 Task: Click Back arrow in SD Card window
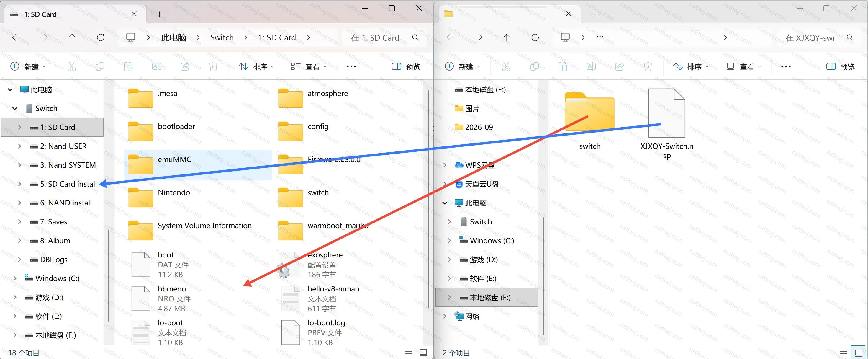click(16, 37)
